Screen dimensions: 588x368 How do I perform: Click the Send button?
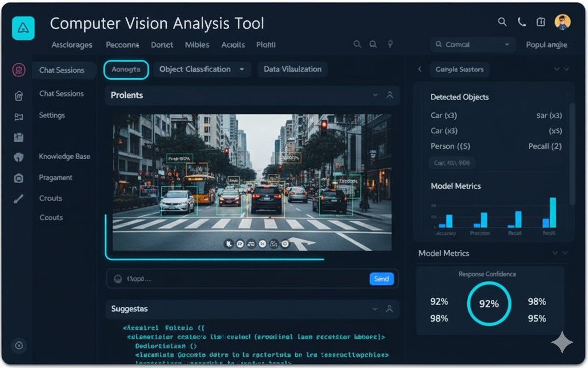(x=381, y=279)
